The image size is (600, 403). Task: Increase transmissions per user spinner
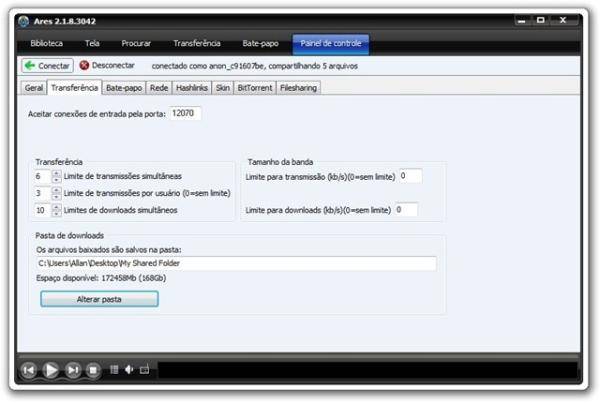tap(56, 190)
